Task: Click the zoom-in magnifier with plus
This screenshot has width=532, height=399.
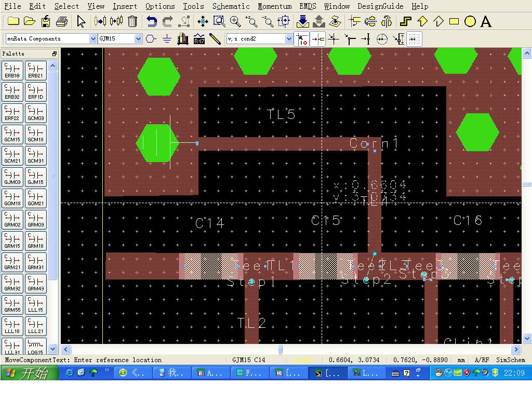Action: tap(235, 21)
